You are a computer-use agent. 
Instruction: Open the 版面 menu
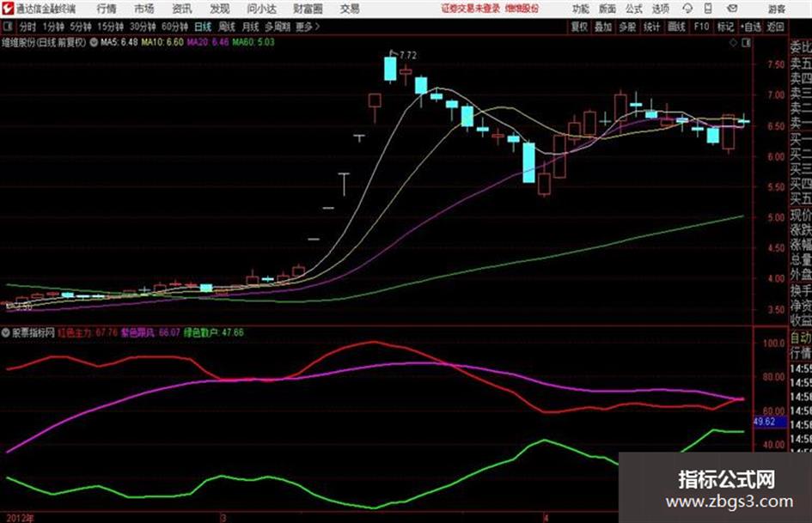607,9
